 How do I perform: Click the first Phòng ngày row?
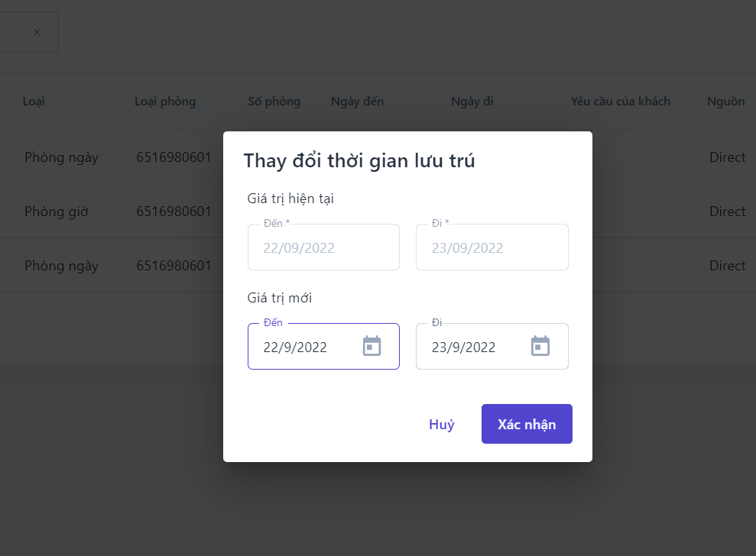pyautogui.click(x=61, y=157)
